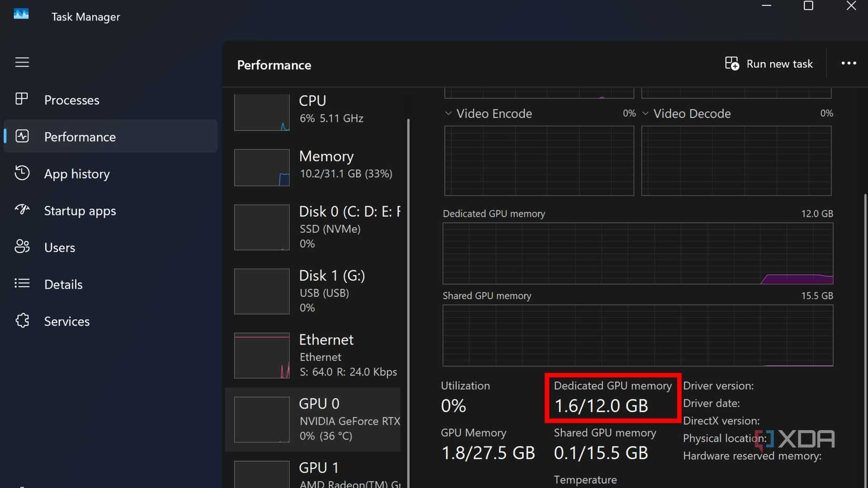Image resolution: width=868 pixels, height=488 pixels.
Task: Click the '6% 5.11 GHz' CPU usage text
Action: (331, 118)
